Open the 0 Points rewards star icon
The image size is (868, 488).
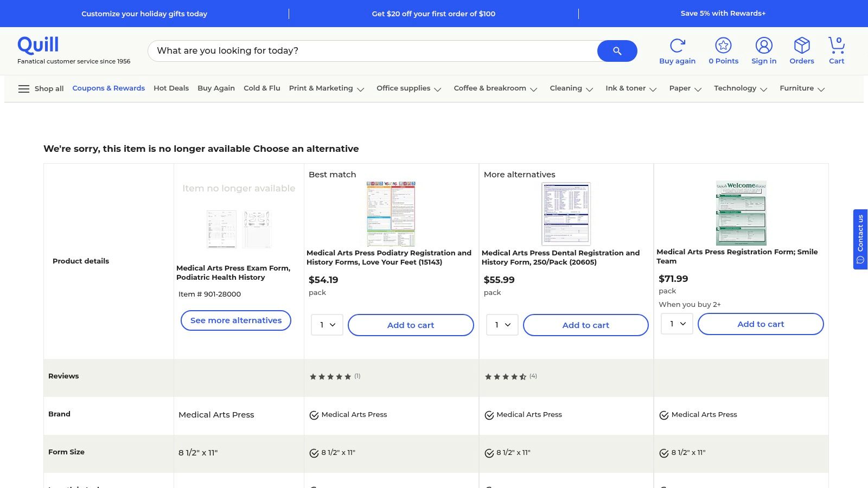pyautogui.click(x=723, y=46)
